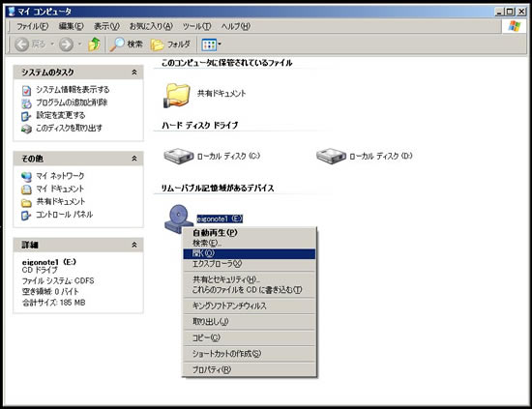Open the ツール(T) menu

coord(196,26)
